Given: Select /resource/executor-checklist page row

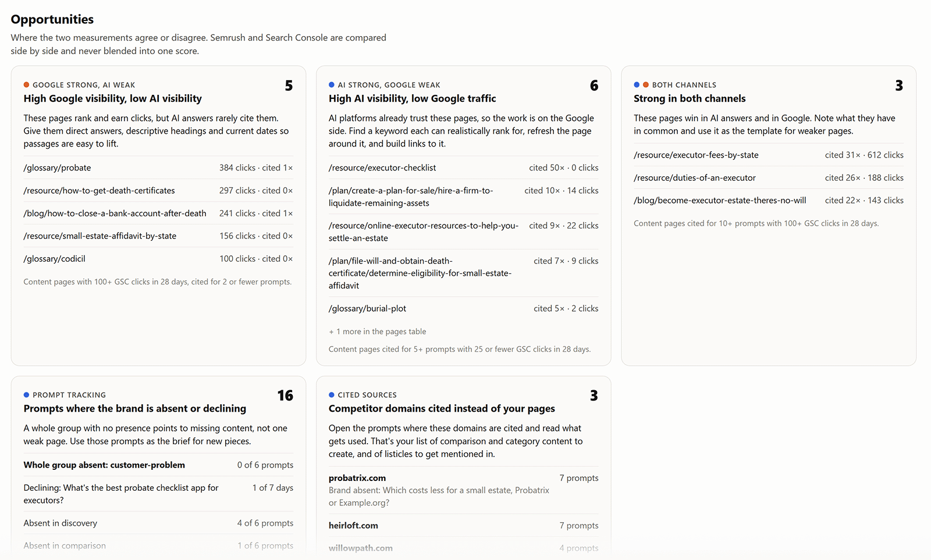Looking at the screenshot, I should point(463,167).
